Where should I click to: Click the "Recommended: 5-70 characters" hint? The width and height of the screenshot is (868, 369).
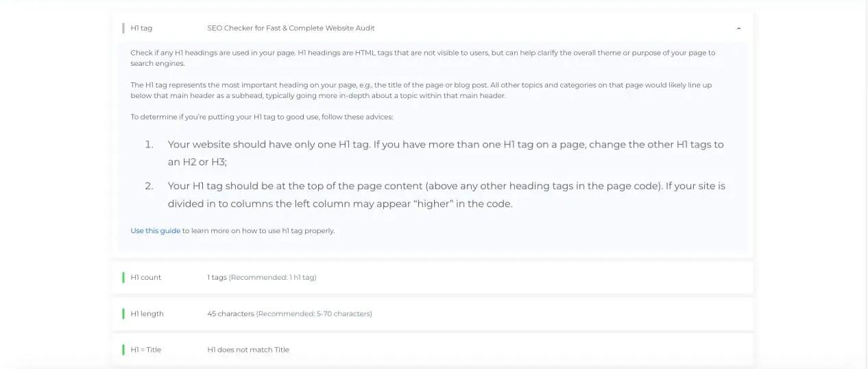tap(314, 313)
